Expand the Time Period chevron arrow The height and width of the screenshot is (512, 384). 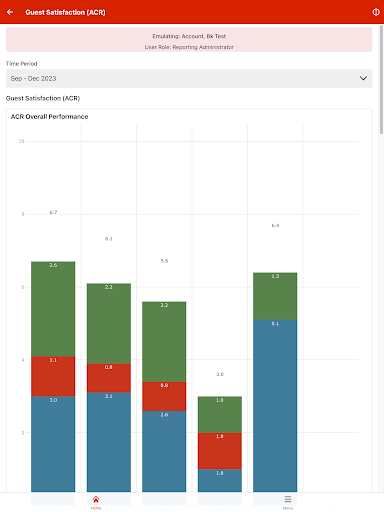[363, 78]
